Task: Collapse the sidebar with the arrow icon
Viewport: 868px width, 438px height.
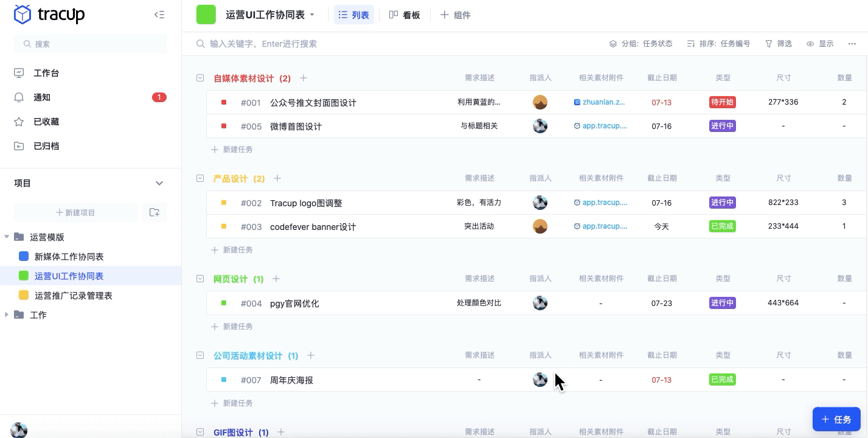Action: click(x=159, y=15)
